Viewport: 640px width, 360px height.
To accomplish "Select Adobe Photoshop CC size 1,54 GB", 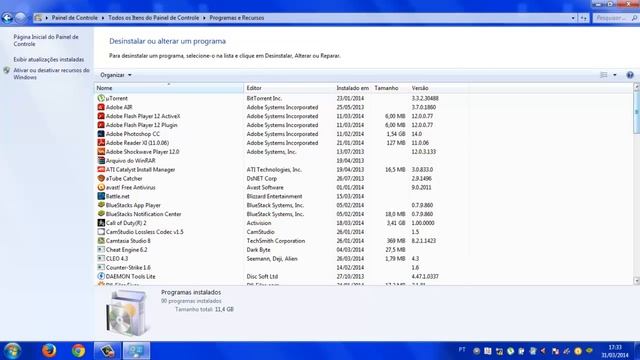I will click(396, 134).
